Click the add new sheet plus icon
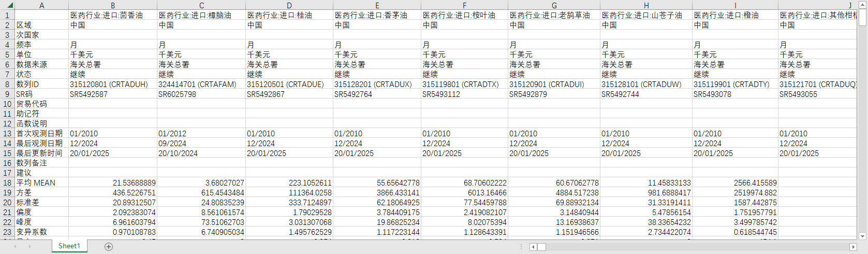The width and height of the screenshot is (868, 254). tap(109, 246)
